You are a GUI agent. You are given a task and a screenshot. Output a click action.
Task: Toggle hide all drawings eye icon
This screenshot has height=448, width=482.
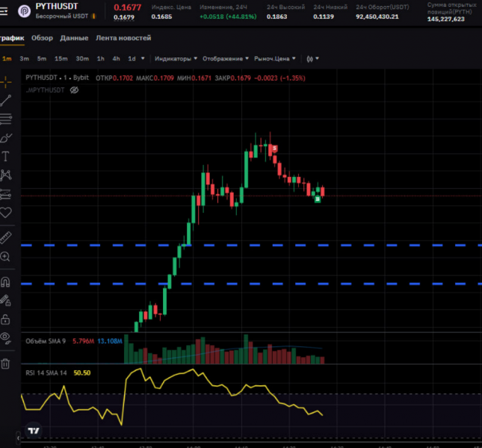pos(5,337)
